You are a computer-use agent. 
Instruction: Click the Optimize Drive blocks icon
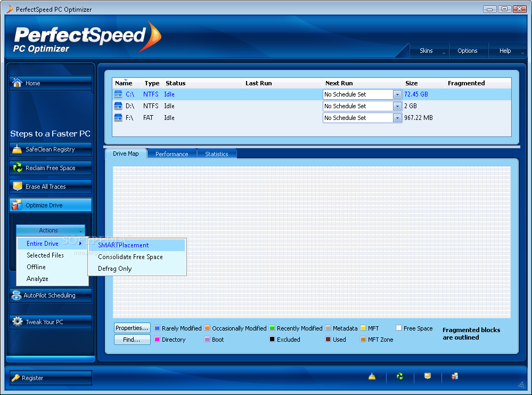click(x=17, y=205)
